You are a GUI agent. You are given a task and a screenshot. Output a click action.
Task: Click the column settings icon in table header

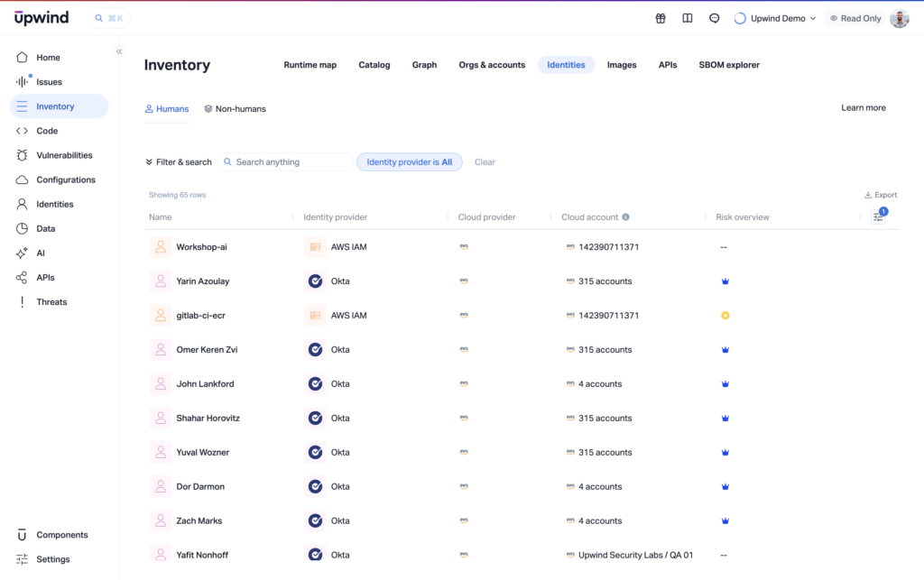click(x=878, y=217)
